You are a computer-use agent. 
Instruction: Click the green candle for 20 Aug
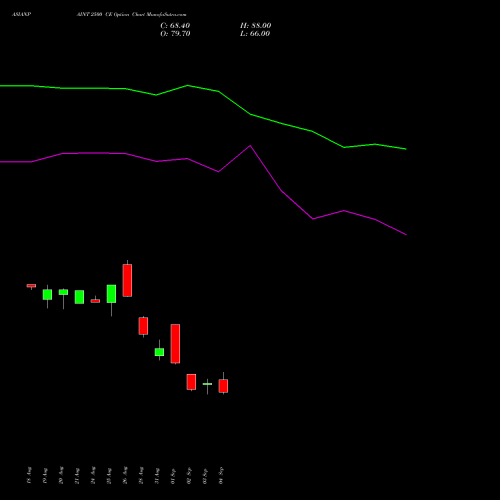click(63, 292)
